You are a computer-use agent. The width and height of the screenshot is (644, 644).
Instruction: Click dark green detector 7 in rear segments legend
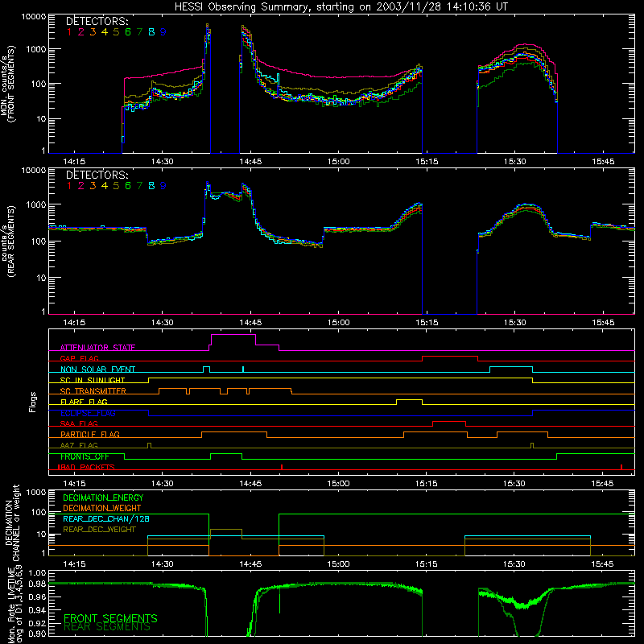139,186
